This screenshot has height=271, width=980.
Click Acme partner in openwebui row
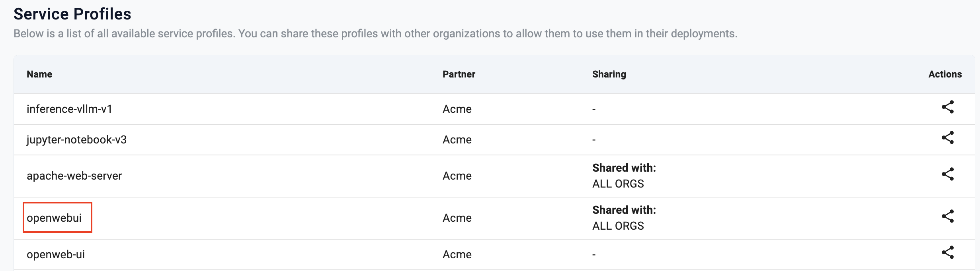point(457,218)
